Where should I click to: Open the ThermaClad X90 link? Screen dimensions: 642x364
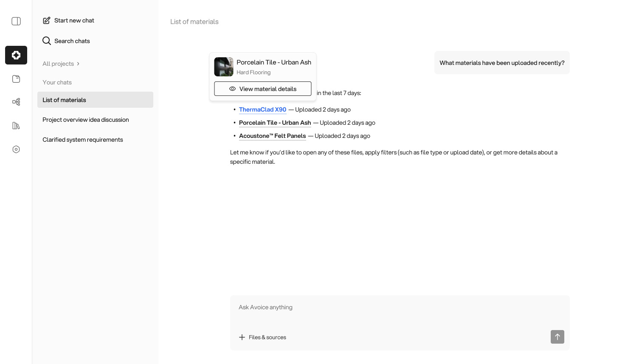click(x=262, y=109)
